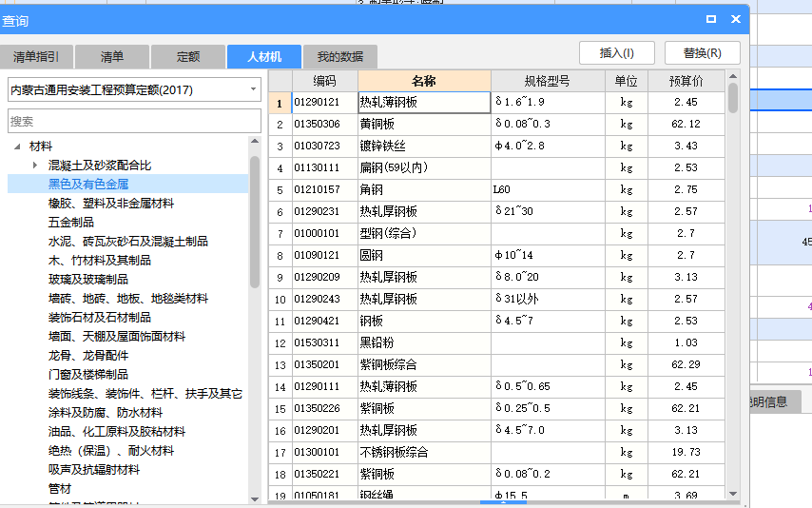Select 黑色及有色金属 in the tree
The height and width of the screenshot is (508, 812).
(88, 185)
